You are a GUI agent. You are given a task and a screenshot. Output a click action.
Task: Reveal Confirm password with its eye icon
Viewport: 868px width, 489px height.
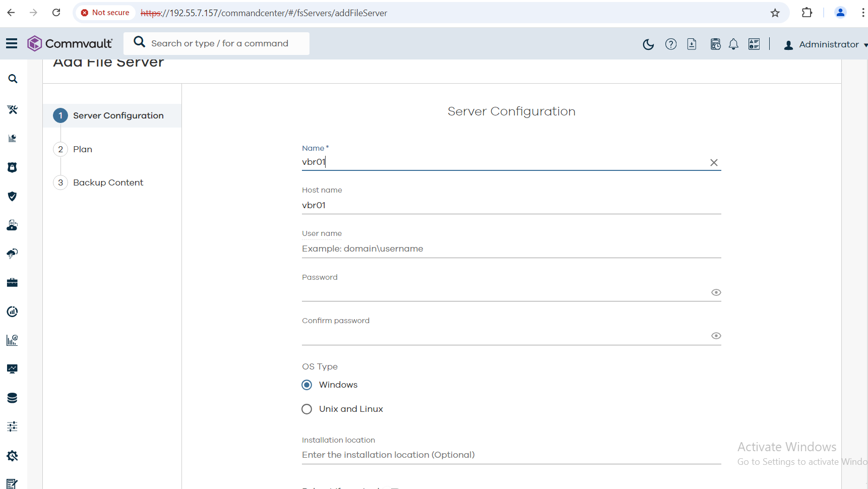[x=716, y=336]
